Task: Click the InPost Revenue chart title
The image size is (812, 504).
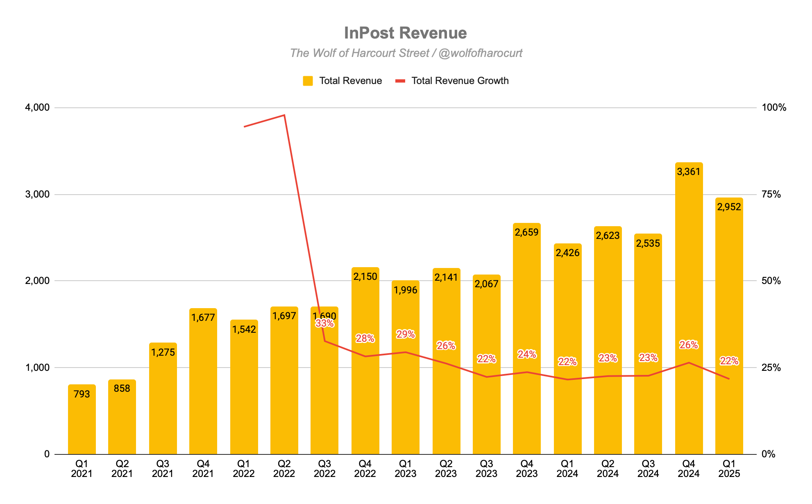Action: (x=405, y=33)
